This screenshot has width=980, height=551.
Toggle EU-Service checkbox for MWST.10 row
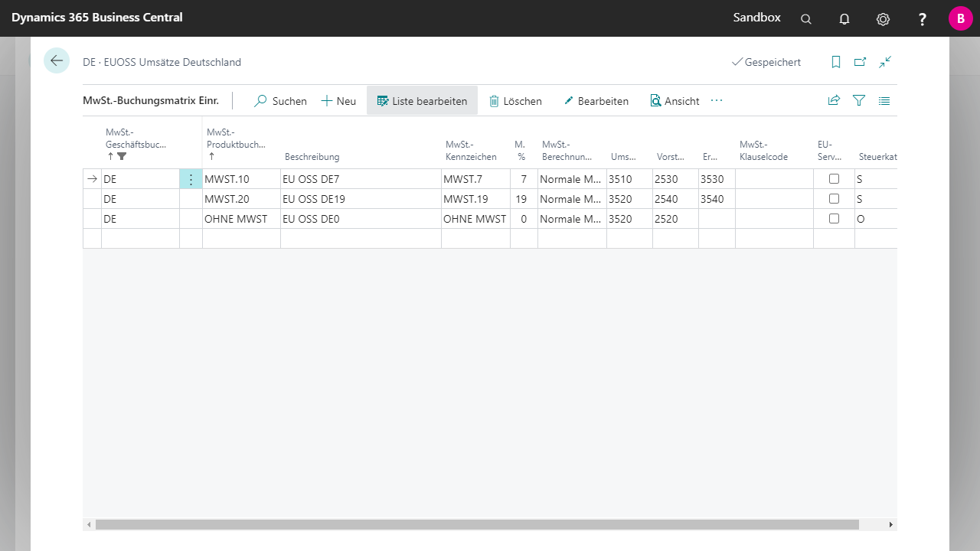click(x=834, y=178)
